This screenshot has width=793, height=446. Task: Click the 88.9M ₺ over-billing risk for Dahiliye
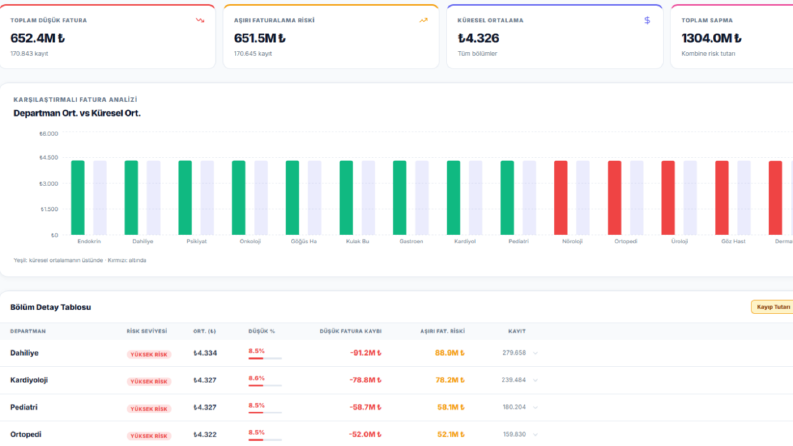(450, 353)
